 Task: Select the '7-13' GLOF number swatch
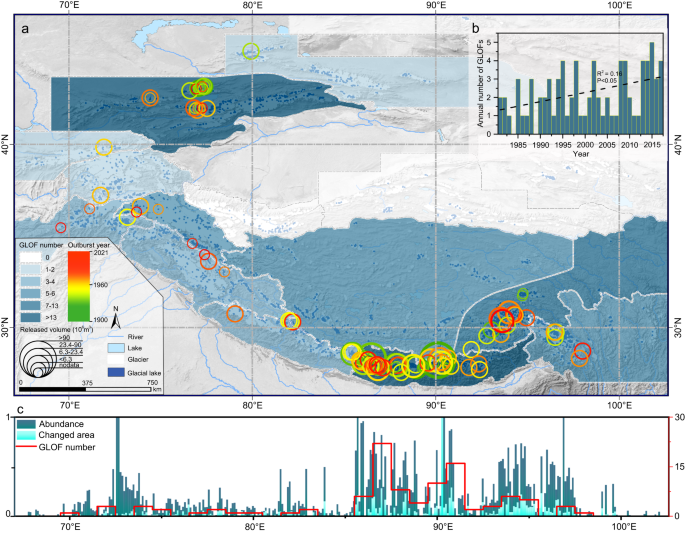coord(31,306)
